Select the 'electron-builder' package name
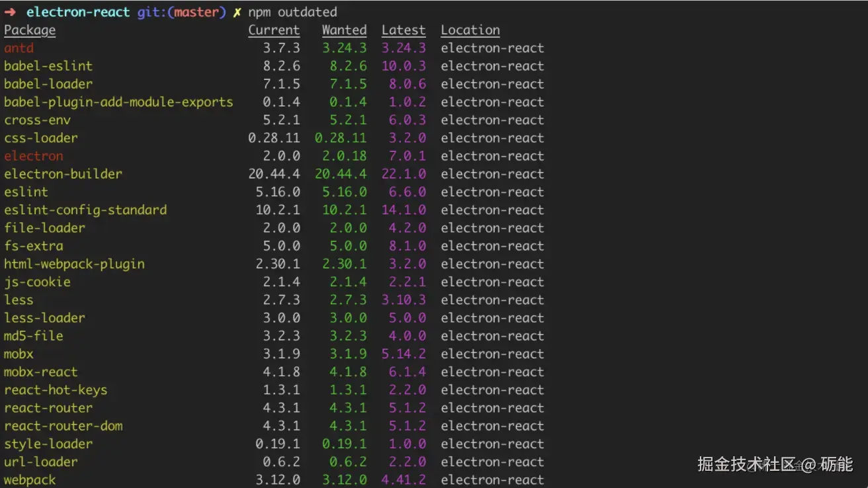Image resolution: width=868 pixels, height=488 pixels. coord(63,174)
